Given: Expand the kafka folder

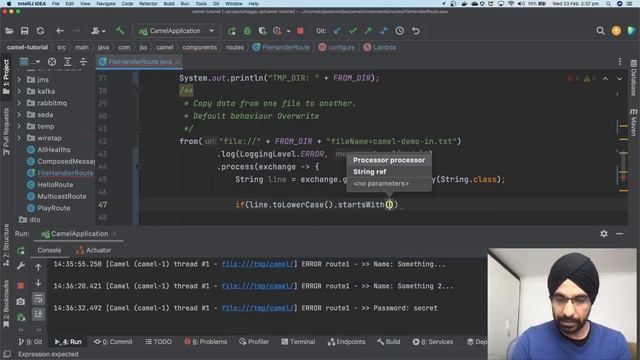Looking at the screenshot, I should 19,91.
